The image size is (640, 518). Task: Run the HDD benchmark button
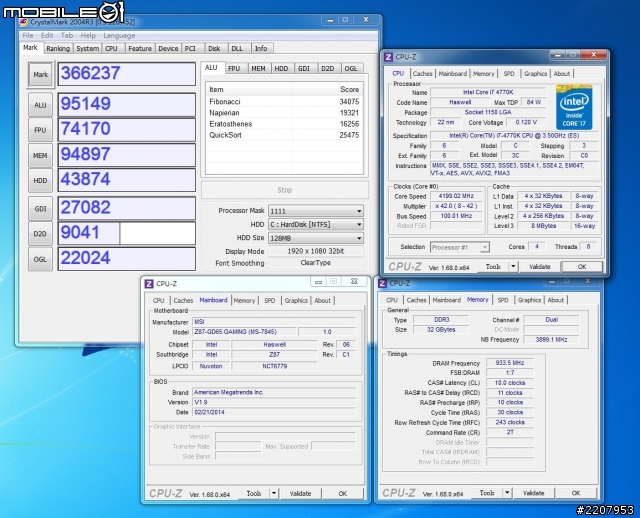tap(40, 180)
